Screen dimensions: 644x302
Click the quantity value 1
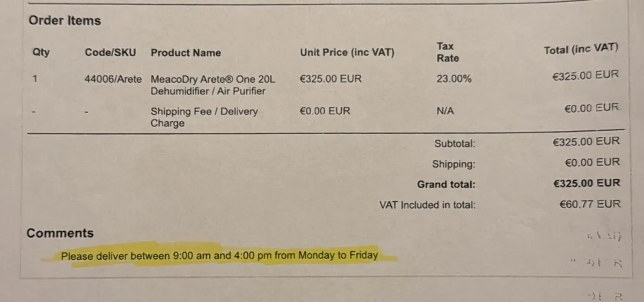(35, 79)
